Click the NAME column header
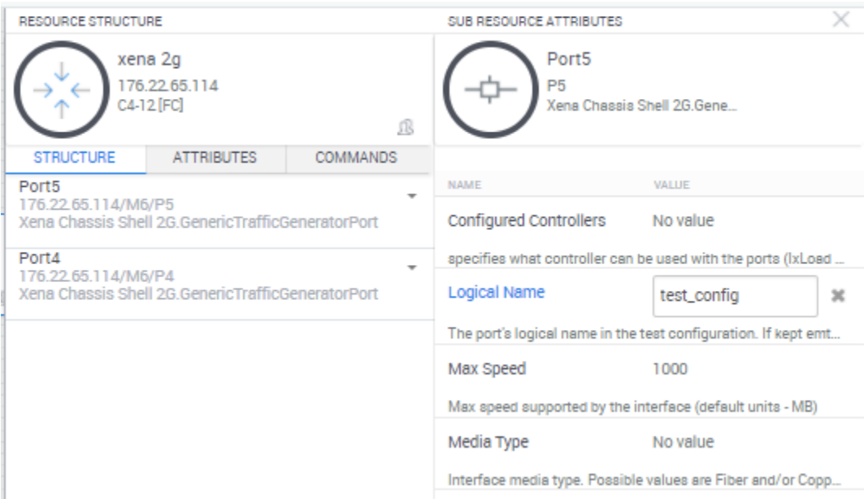 tap(464, 184)
